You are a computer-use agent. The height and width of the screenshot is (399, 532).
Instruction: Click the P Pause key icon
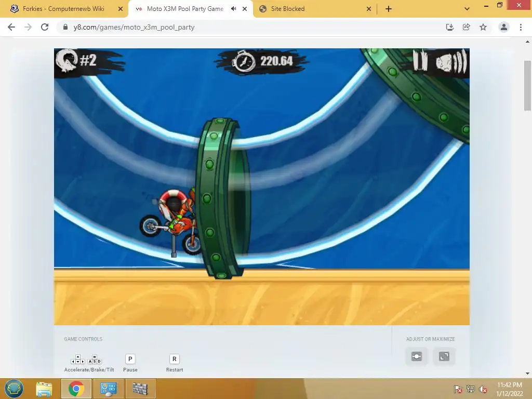pos(130,359)
